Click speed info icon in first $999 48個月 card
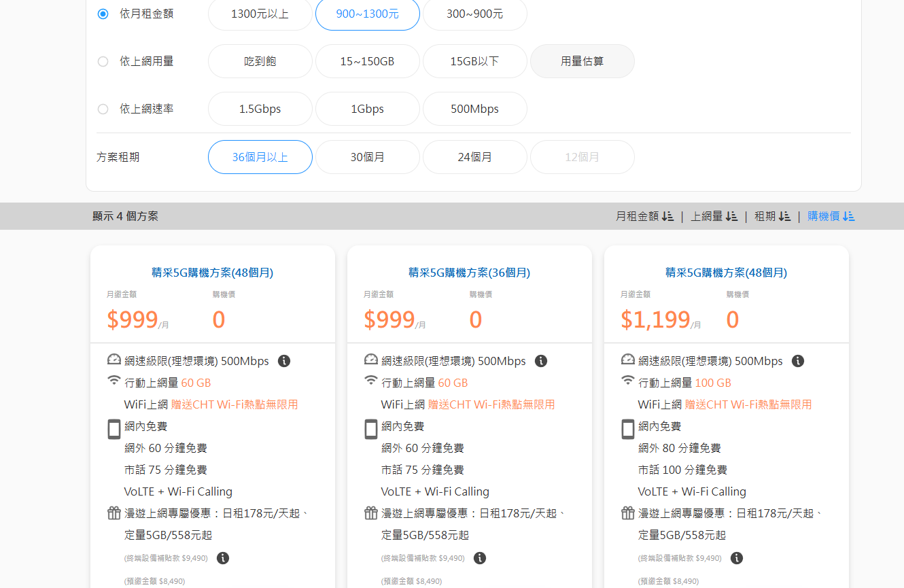 click(284, 361)
